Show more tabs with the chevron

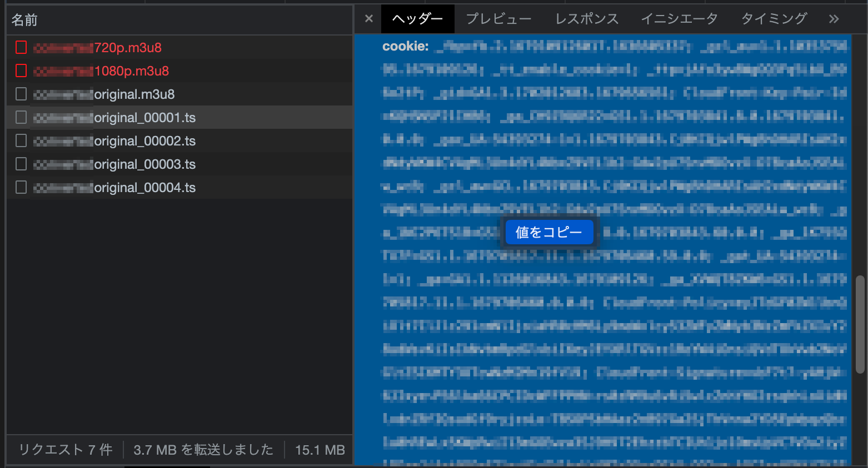coord(834,19)
